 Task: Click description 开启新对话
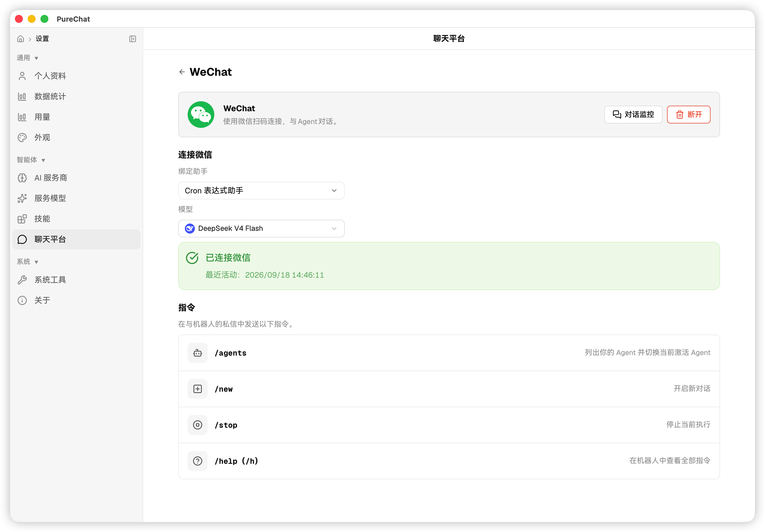click(692, 389)
